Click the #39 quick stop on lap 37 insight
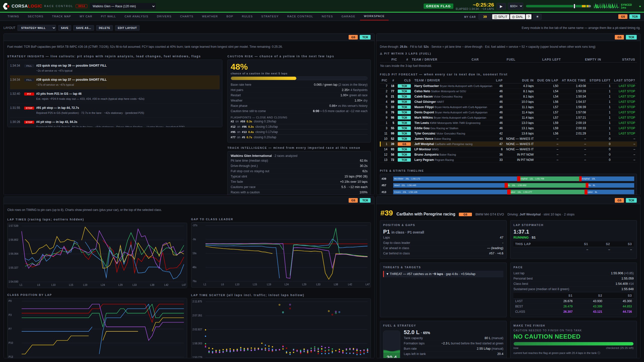Viewport: 644px width, 362px height. coord(115,82)
